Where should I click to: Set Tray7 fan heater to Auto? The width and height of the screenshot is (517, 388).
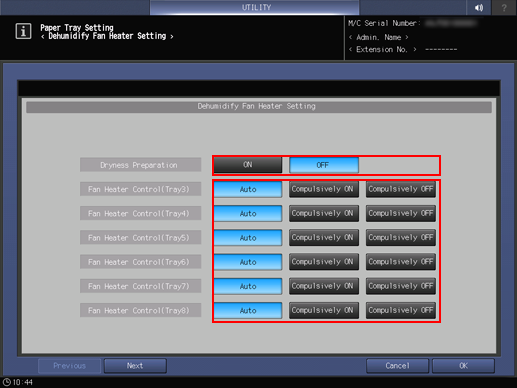tap(248, 286)
